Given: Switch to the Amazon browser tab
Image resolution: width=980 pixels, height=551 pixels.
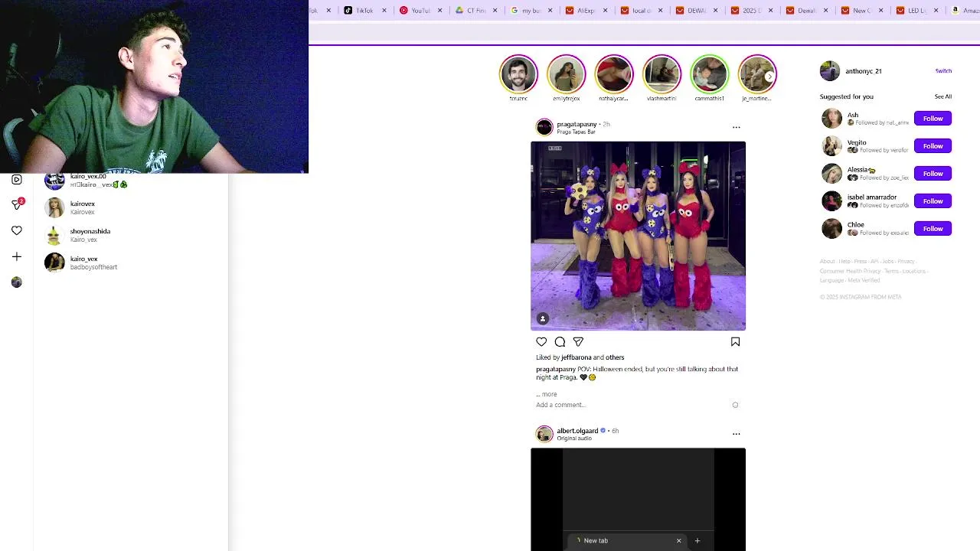Looking at the screenshot, I should coord(965,11).
